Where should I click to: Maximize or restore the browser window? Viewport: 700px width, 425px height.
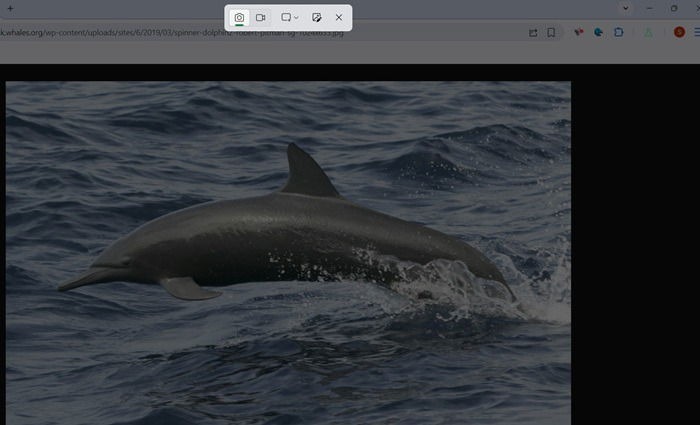coord(673,8)
